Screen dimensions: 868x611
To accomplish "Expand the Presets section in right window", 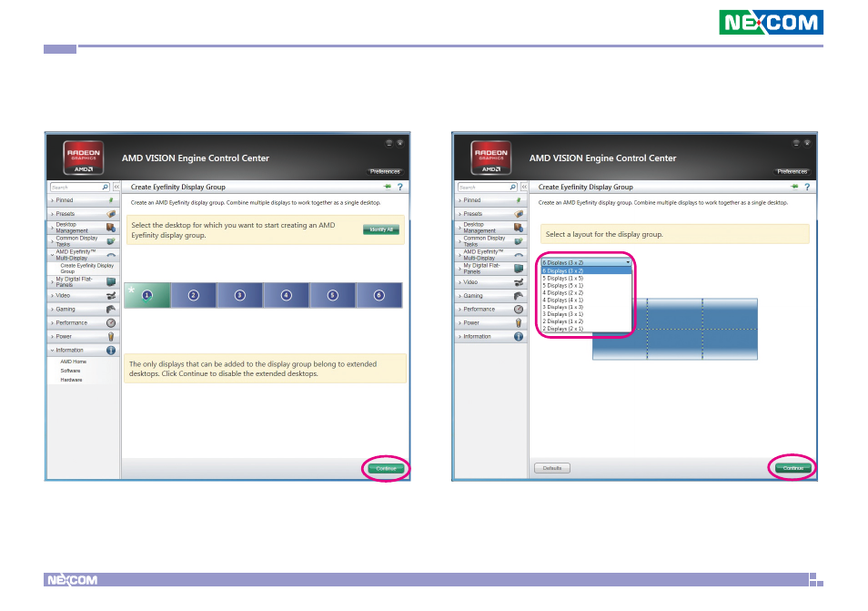I will click(x=459, y=214).
